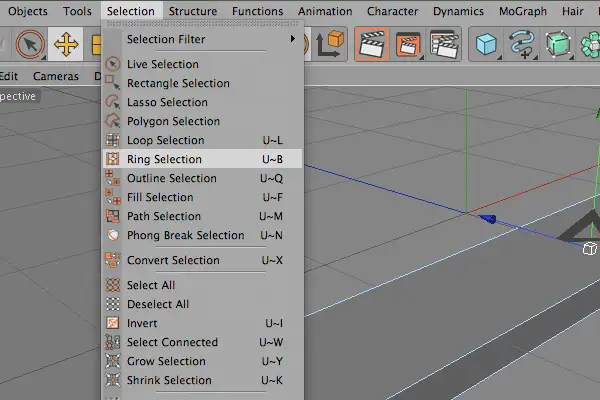Open the Structure menu

pyautogui.click(x=193, y=11)
